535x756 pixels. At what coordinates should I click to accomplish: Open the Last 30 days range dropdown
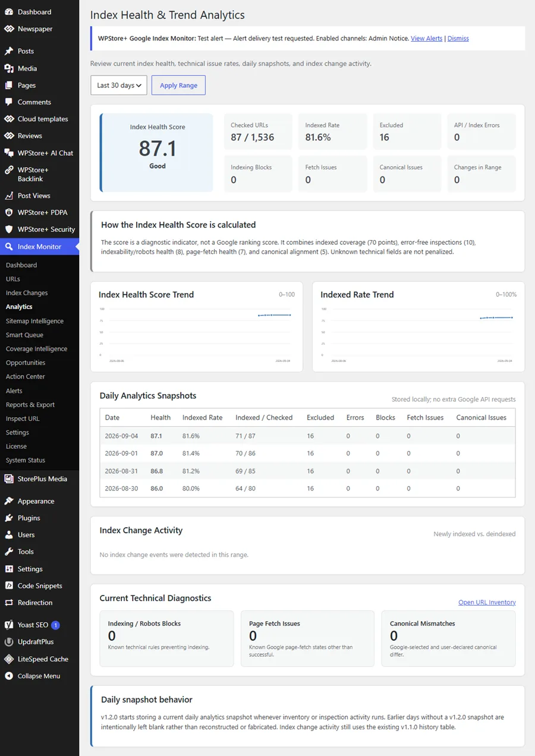(x=119, y=85)
